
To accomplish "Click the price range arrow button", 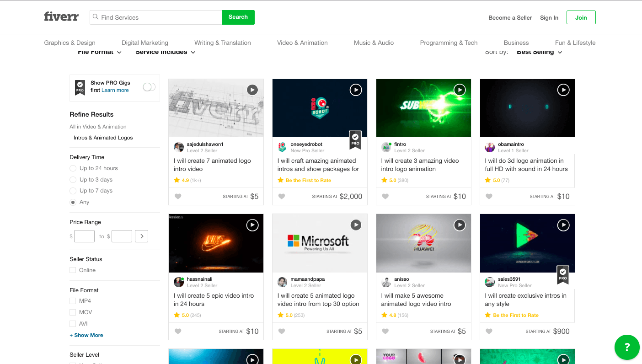I will [141, 236].
